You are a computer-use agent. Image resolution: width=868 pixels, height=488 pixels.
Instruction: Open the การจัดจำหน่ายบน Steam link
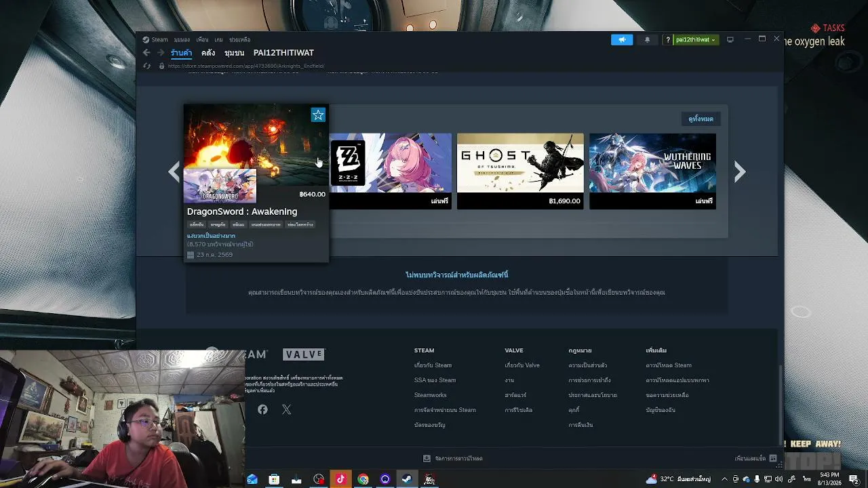(x=445, y=410)
